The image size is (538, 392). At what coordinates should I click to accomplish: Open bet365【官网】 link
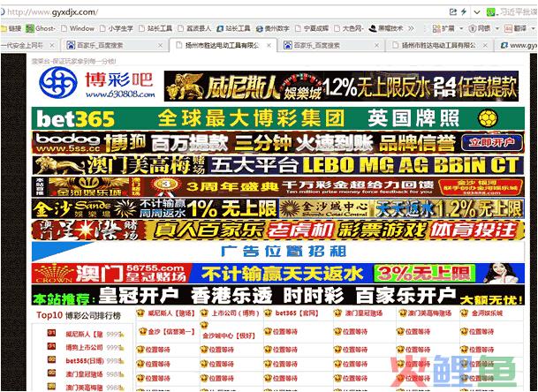(x=297, y=313)
